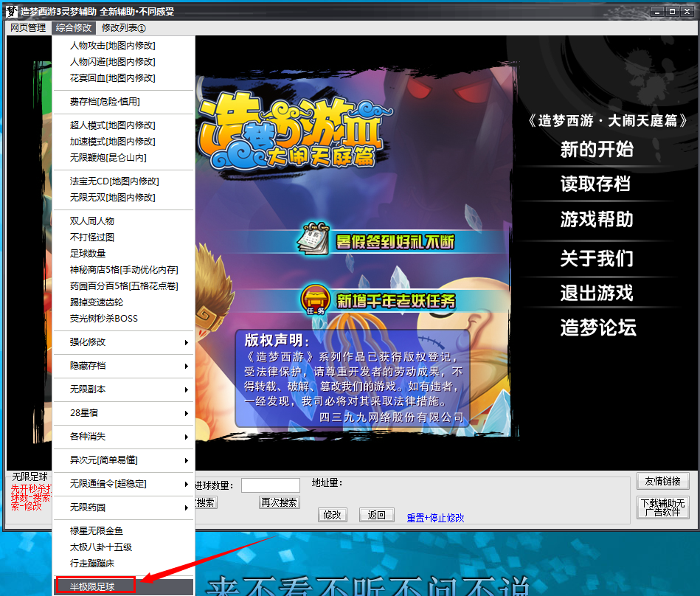Viewport: 700px width, 596px height.
Task: Expand the 各种消失 submenu
Action: (x=124, y=437)
